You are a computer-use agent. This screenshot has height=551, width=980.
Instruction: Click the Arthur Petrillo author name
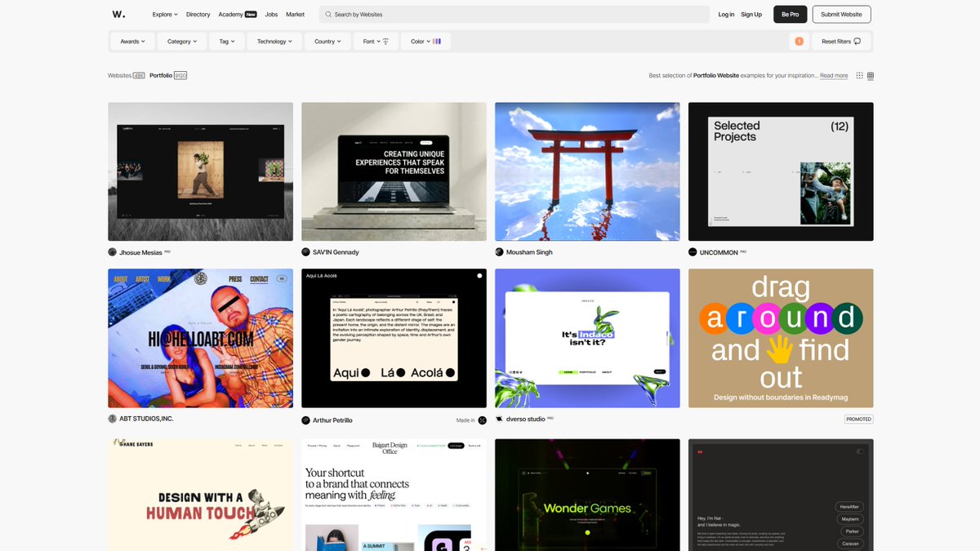(332, 420)
